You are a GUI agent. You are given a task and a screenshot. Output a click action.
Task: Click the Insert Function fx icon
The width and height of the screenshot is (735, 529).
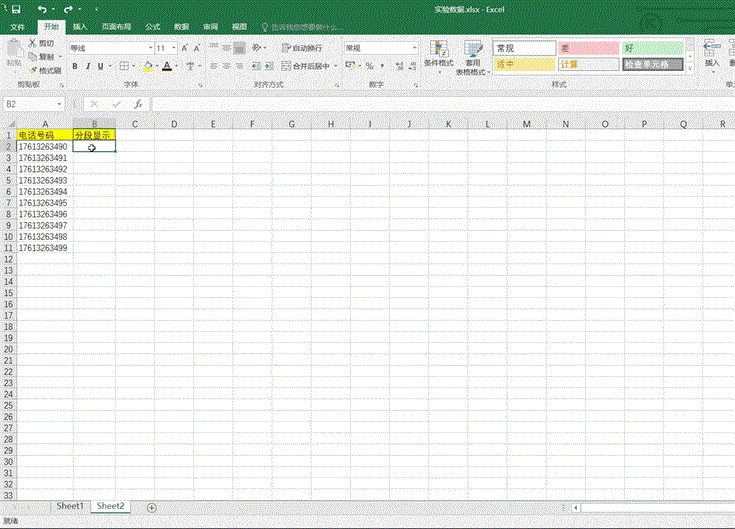coord(138,104)
